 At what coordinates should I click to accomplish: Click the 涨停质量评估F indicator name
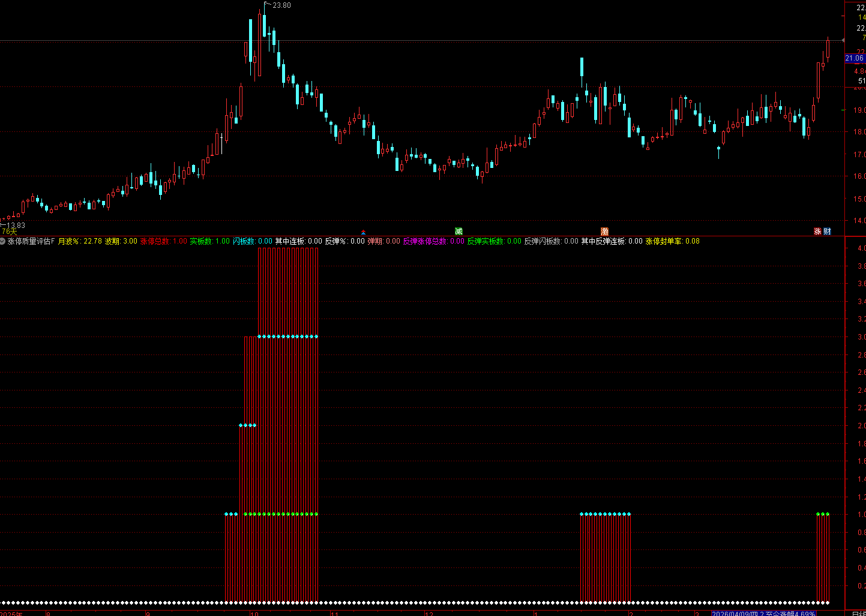(31, 241)
